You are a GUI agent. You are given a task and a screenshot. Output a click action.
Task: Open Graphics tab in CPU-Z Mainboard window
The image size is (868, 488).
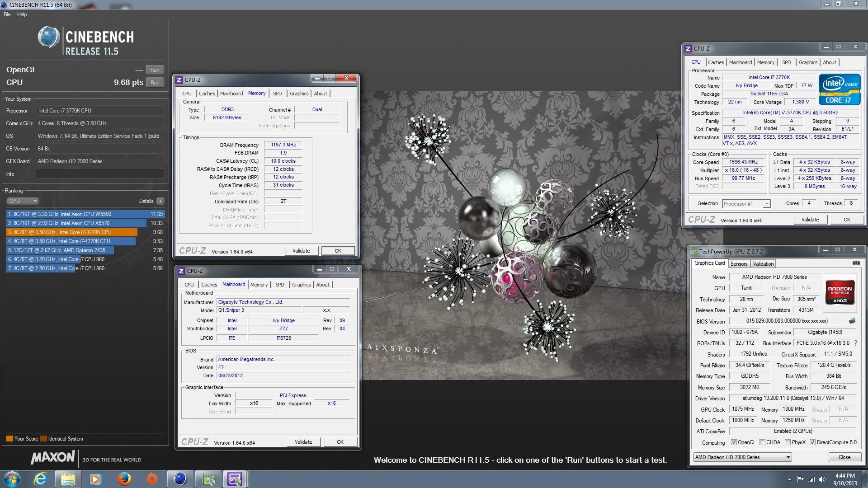(301, 285)
